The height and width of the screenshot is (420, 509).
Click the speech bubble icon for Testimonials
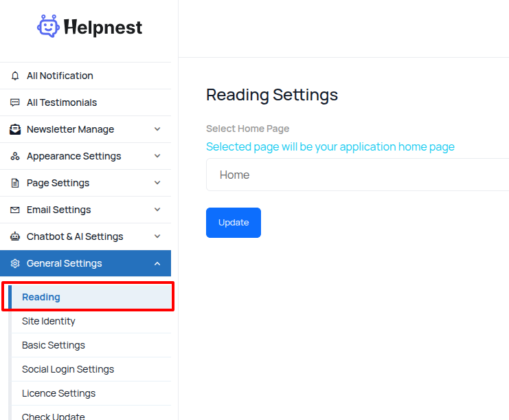[15, 102]
